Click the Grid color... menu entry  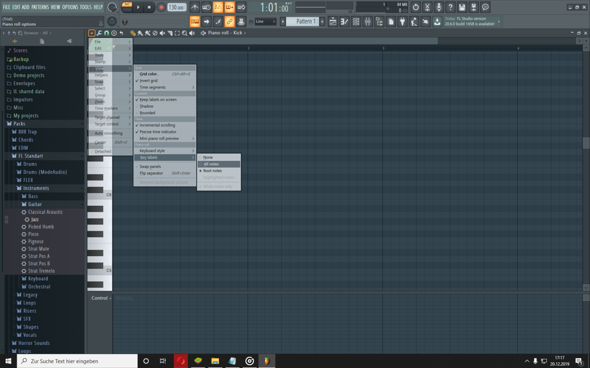tap(165, 74)
